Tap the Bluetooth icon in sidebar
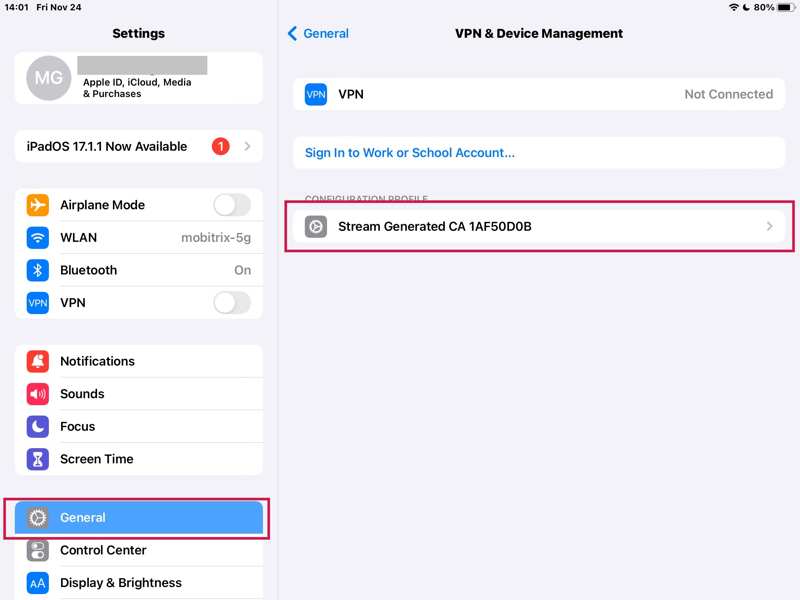 38,270
